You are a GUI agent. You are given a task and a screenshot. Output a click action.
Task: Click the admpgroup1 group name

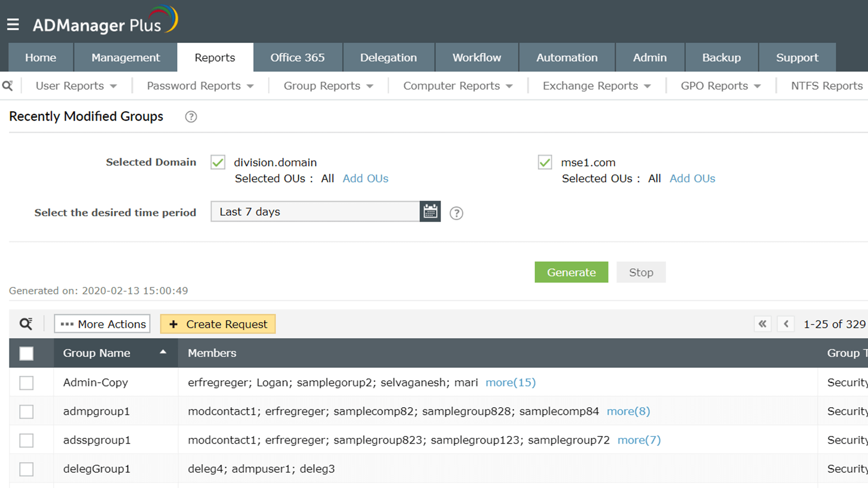(x=97, y=411)
